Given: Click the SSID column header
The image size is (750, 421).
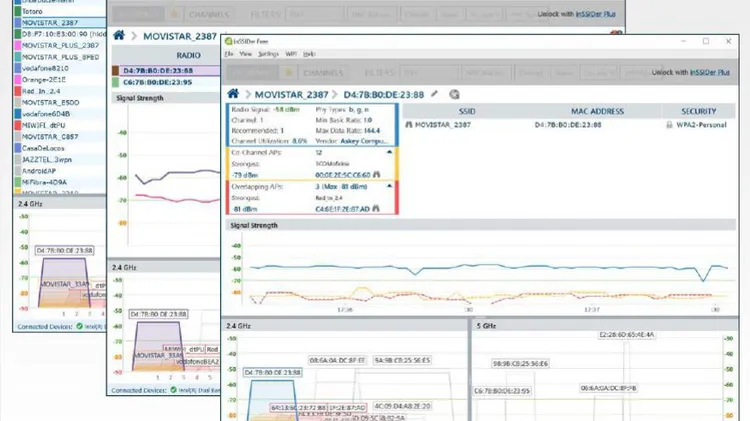Looking at the screenshot, I should pos(467,111).
